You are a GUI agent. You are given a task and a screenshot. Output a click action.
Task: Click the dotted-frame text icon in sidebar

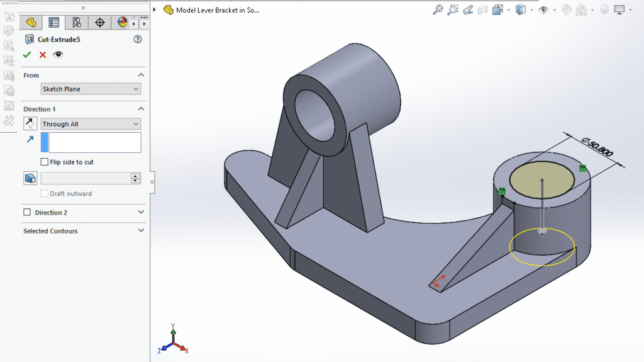coord(9,106)
